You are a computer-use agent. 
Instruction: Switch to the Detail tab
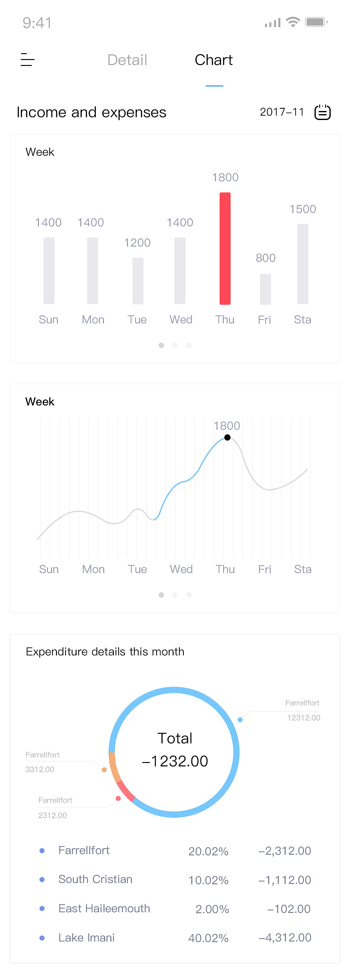(127, 60)
